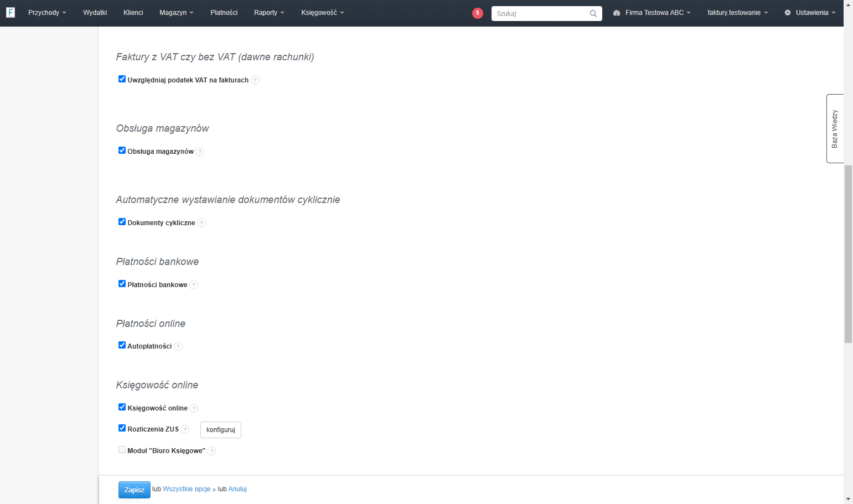This screenshot has height=504, width=853.
Task: Open the Klienci menu item
Action: pyautogui.click(x=133, y=13)
